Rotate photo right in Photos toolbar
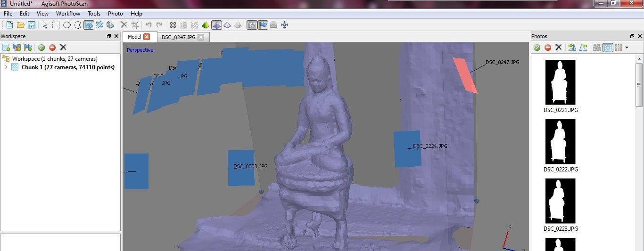This screenshot has width=644, height=251. pos(572,48)
